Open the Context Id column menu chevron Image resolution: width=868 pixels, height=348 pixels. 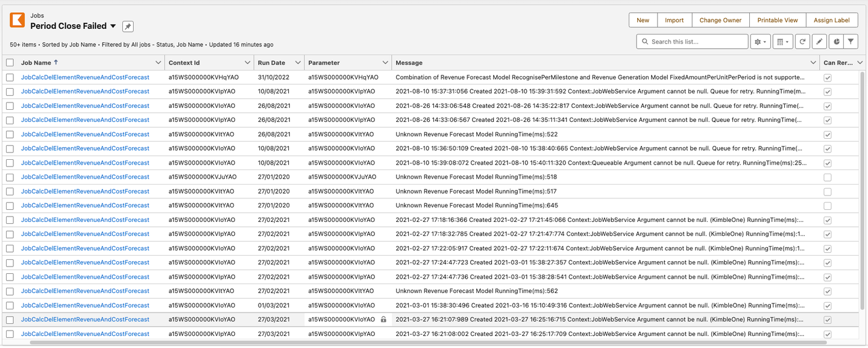point(248,63)
